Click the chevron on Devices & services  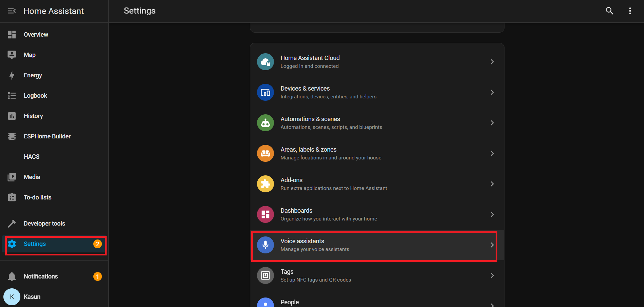[x=492, y=92]
